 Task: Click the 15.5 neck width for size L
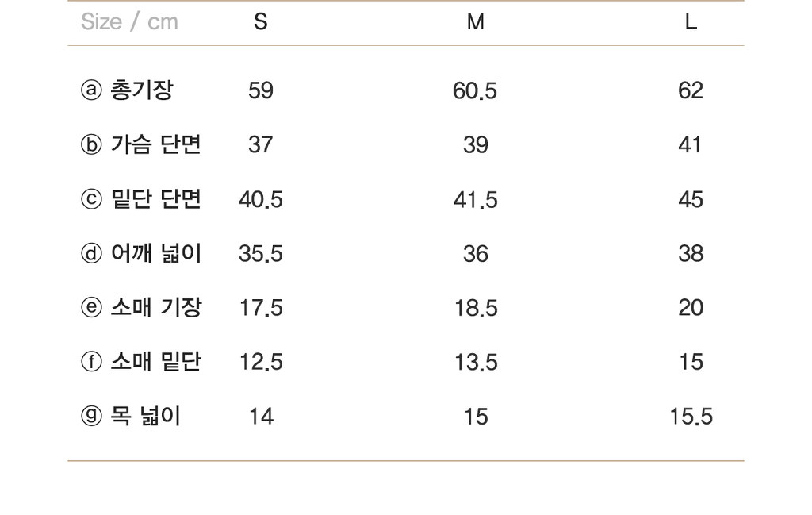click(691, 417)
